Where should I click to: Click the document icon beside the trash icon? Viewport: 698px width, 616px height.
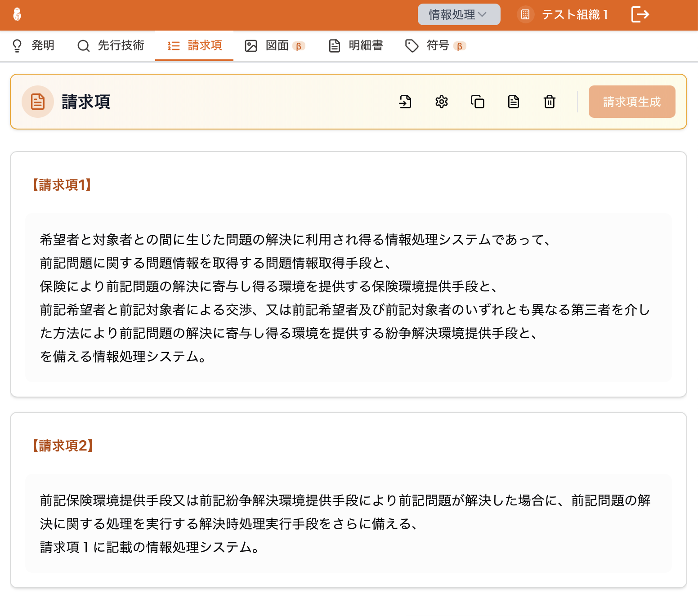514,102
